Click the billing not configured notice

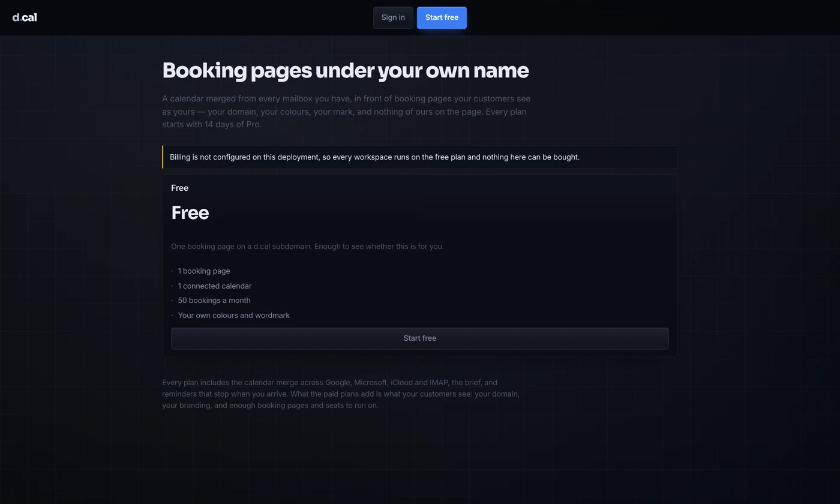pyautogui.click(x=420, y=157)
